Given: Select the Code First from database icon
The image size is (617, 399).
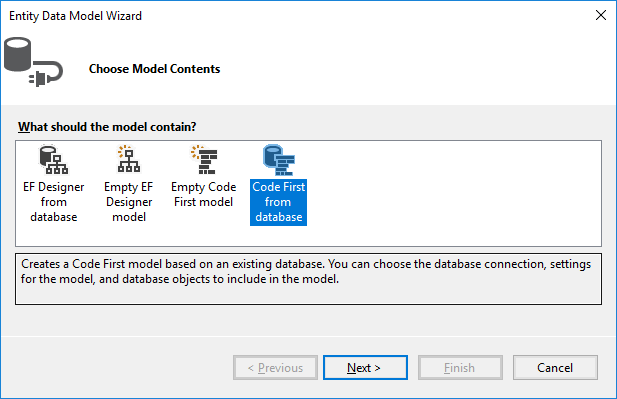Looking at the screenshot, I should click(x=279, y=160).
